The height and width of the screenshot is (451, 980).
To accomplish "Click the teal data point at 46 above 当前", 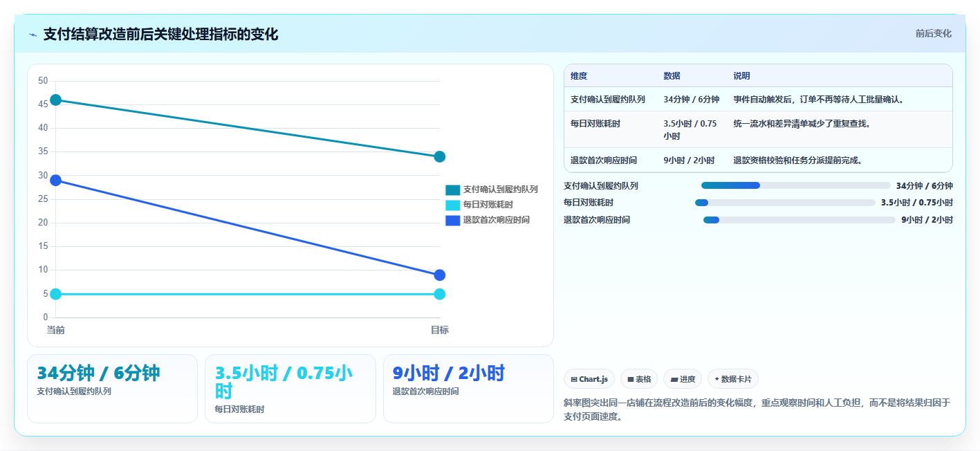I will [x=56, y=100].
